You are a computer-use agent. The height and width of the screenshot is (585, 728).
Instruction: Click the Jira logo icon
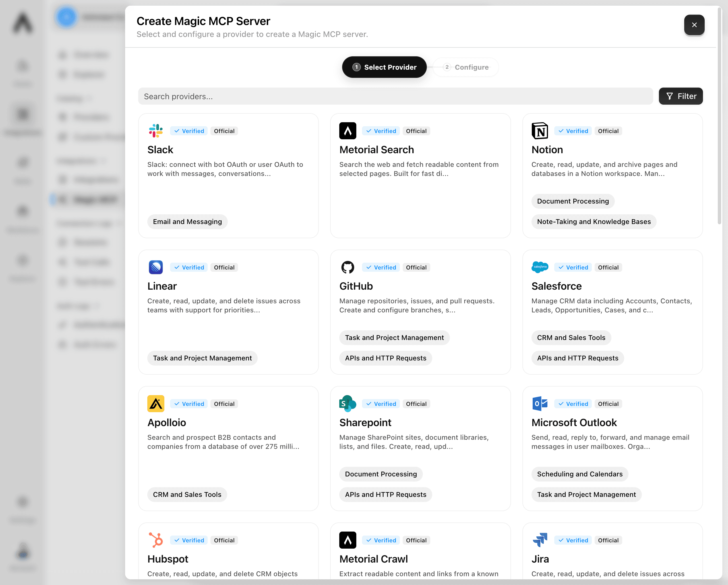pos(539,540)
